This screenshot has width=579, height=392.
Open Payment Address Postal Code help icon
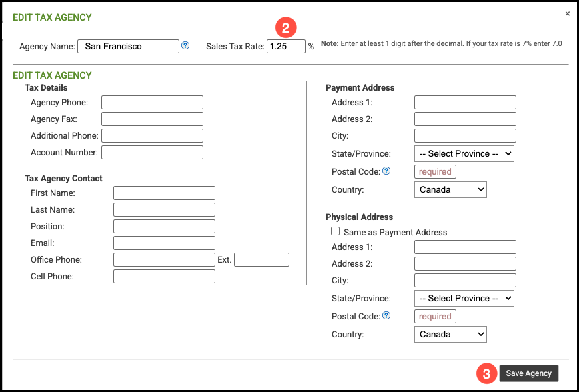[x=386, y=171]
